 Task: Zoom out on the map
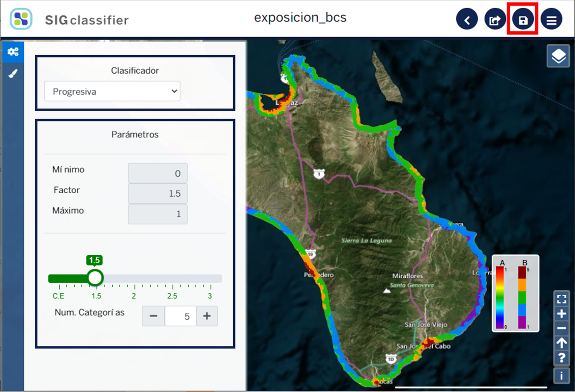click(x=561, y=328)
